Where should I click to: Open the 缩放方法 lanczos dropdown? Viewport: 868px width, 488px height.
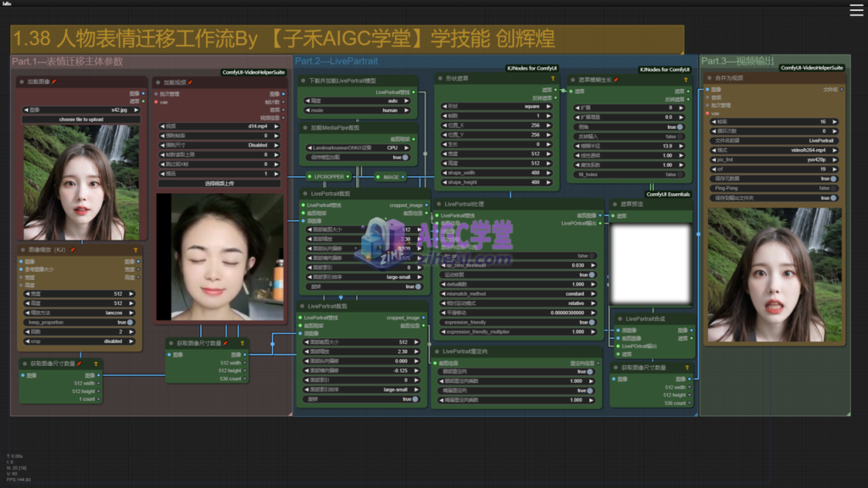pyautogui.click(x=79, y=313)
